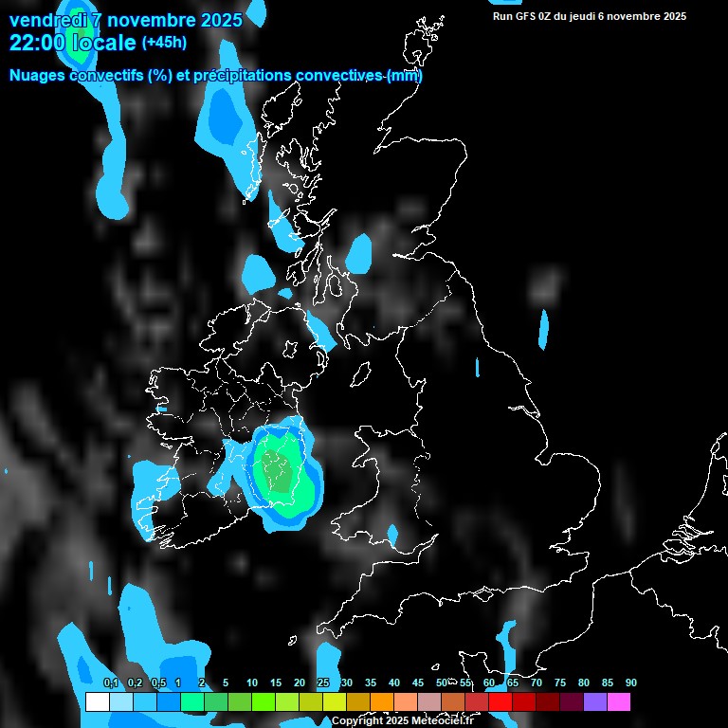Image resolution: width=728 pixels, height=728 pixels.
Task: Click the small blue streak in the North Sea
Action: point(543,328)
